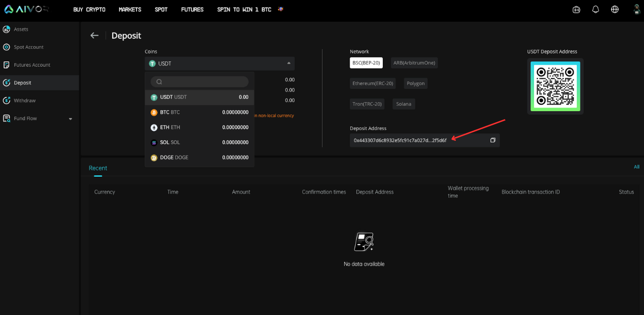644x315 pixels.
Task: Open Futures menu
Action: click(192, 10)
